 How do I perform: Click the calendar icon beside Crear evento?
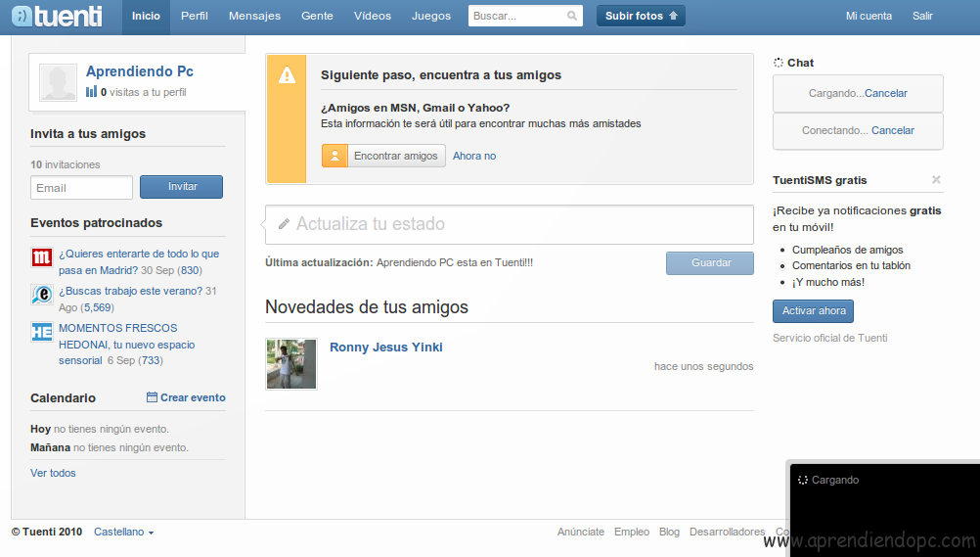pyautogui.click(x=152, y=397)
